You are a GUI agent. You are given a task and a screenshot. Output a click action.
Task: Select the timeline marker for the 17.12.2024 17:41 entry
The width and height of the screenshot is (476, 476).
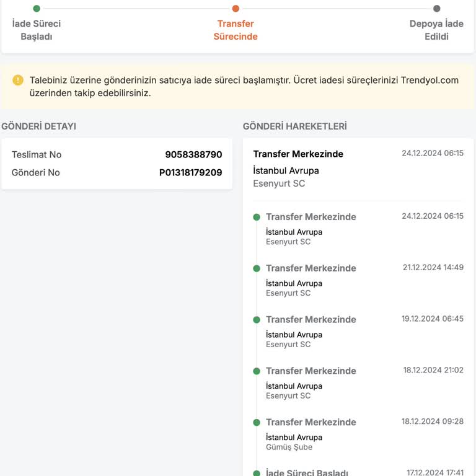tap(257, 474)
